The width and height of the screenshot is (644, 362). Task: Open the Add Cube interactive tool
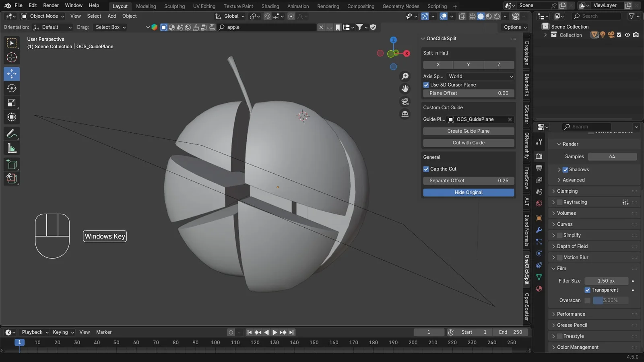pyautogui.click(x=12, y=164)
